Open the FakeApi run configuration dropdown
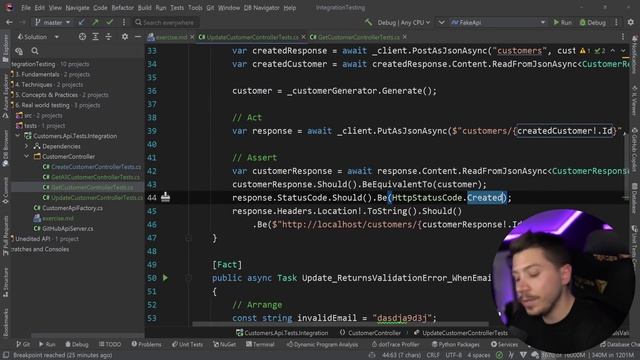Viewport: 640px width, 360px height. 498,22
